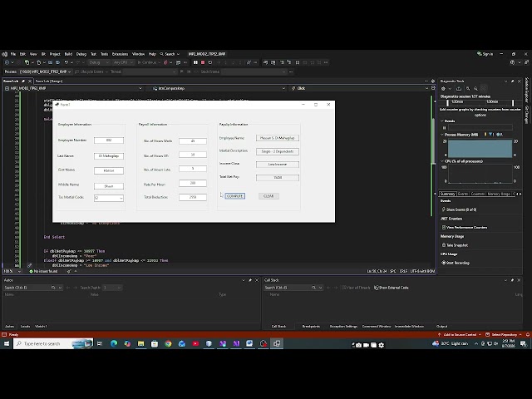Viewport: 532px width, 399px height.
Task: Open the Any CPU platform dropdown
Action: [x=123, y=62]
